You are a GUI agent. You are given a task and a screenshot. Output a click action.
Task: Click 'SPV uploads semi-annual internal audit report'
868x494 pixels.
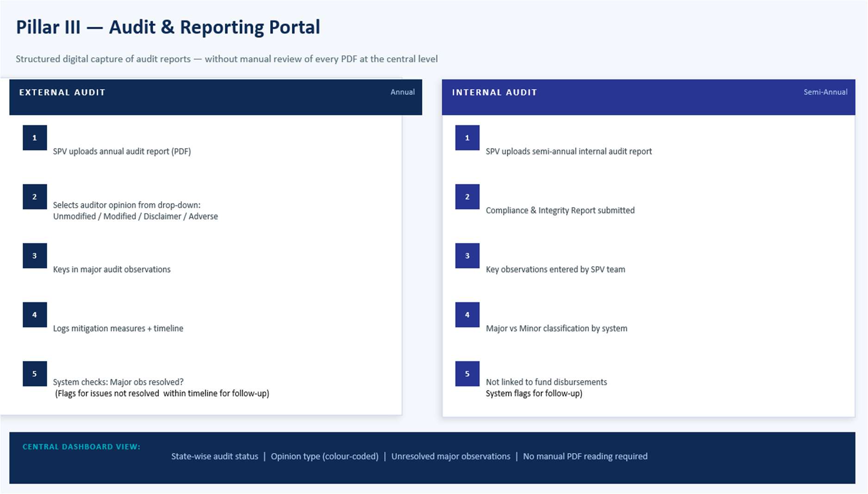569,152
